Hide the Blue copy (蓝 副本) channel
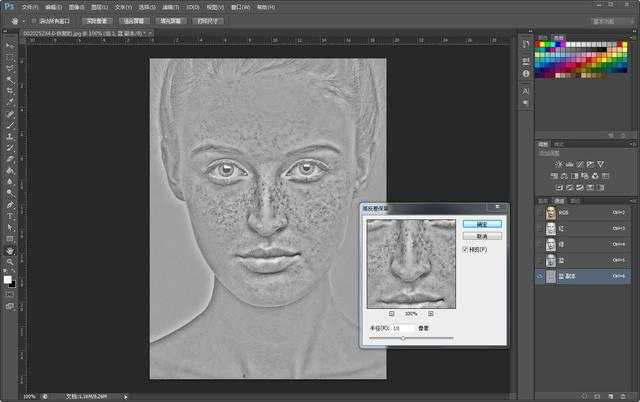Image resolution: width=640 pixels, height=402 pixels. pos(539,275)
